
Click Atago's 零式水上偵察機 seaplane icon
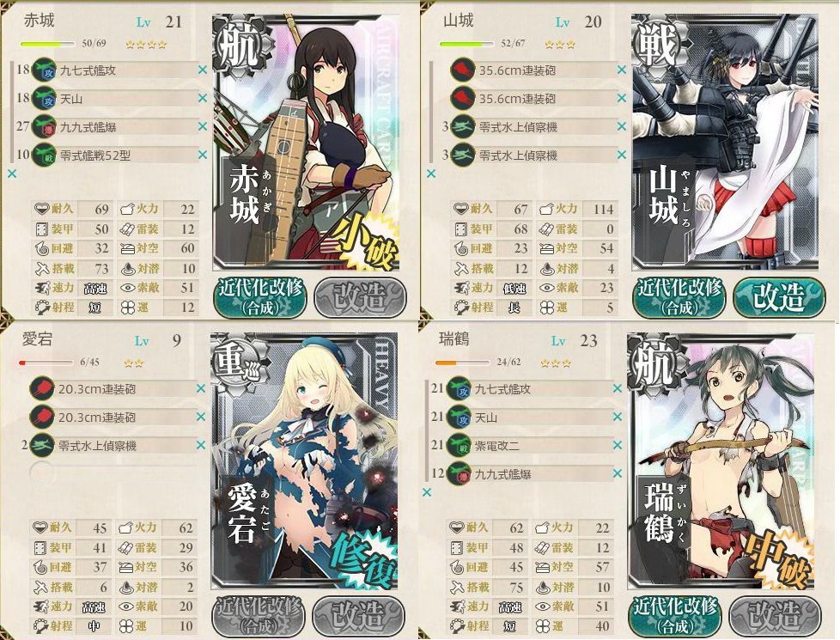(42, 446)
